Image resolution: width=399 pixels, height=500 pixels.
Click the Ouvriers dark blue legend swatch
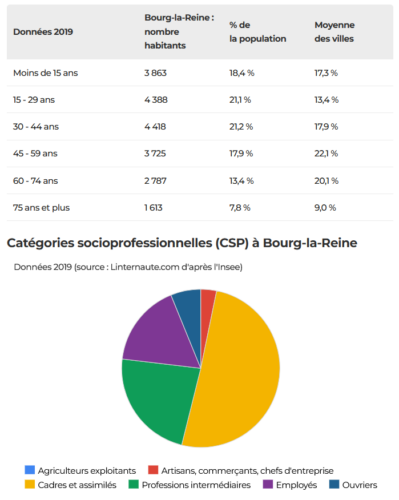pos(334,484)
